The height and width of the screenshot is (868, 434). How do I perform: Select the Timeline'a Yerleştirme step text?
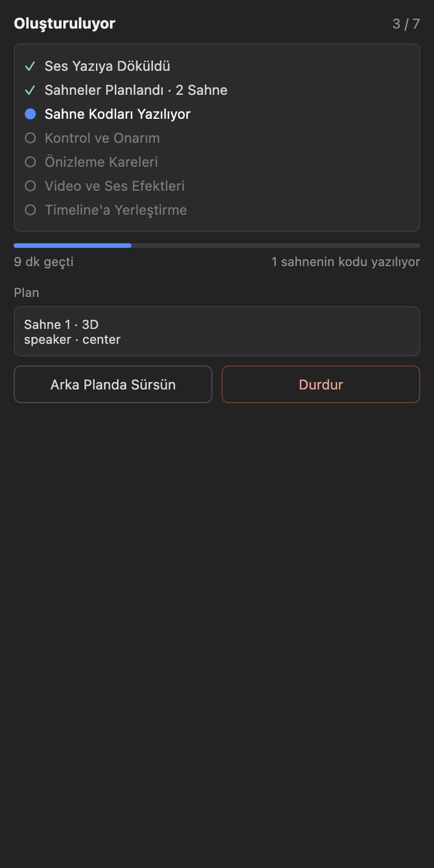coord(116,210)
